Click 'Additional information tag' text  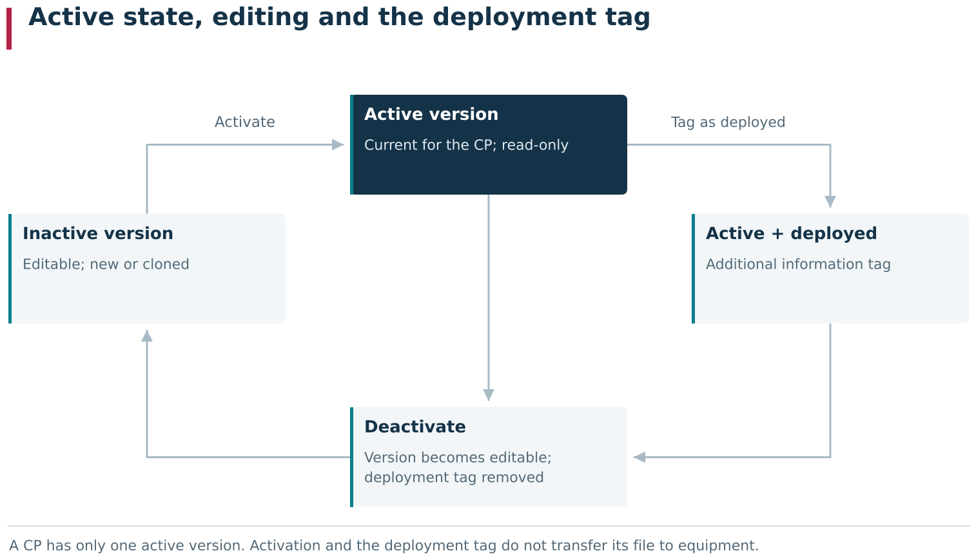point(798,264)
